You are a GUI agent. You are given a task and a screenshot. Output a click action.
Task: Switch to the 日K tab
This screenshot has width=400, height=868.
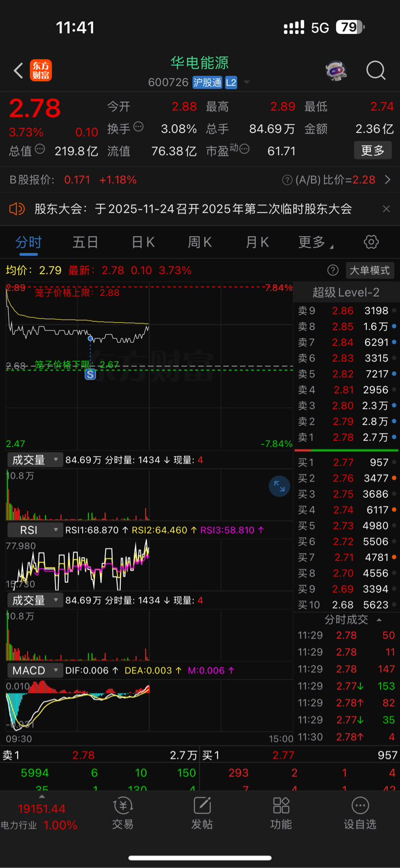tap(143, 242)
